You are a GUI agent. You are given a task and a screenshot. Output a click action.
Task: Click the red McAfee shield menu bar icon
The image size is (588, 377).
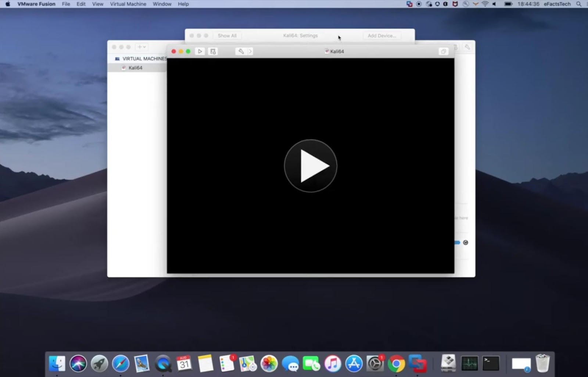[x=455, y=4]
